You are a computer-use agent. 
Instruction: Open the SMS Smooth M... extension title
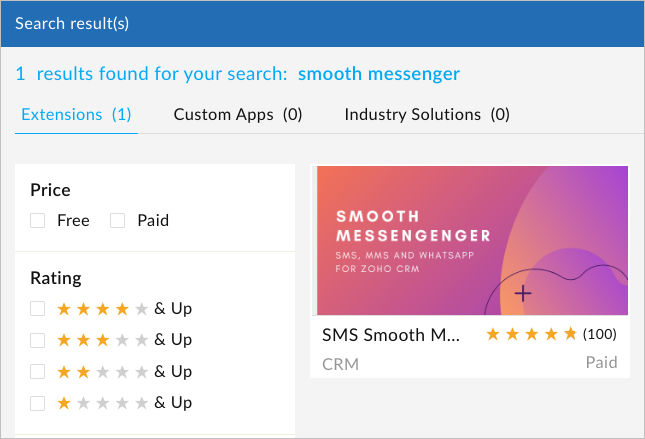coord(391,335)
